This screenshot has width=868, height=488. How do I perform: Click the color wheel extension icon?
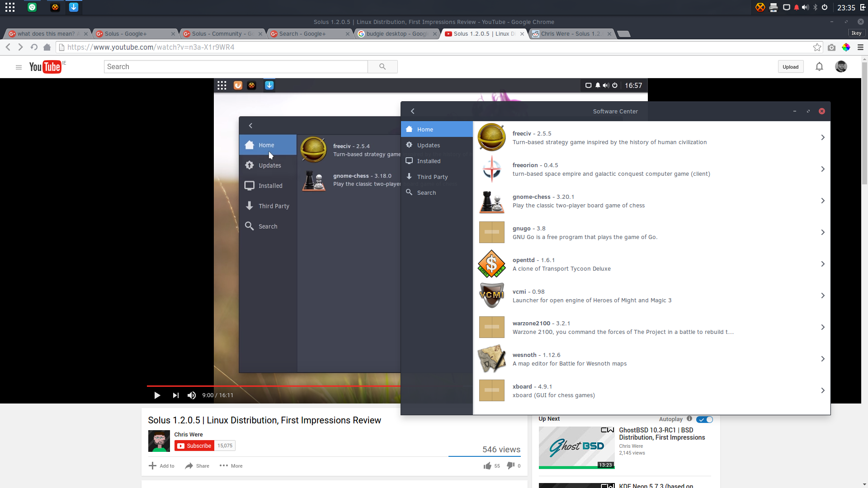pos(846,47)
